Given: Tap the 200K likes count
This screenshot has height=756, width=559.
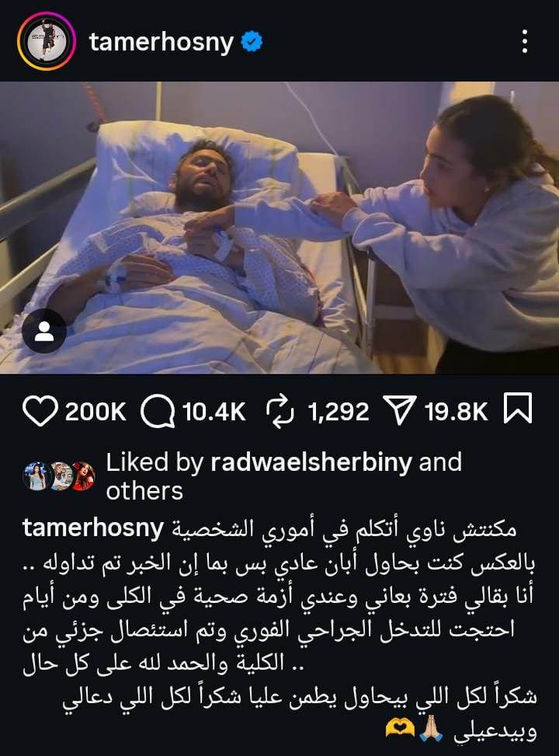Looking at the screenshot, I should point(95,412).
